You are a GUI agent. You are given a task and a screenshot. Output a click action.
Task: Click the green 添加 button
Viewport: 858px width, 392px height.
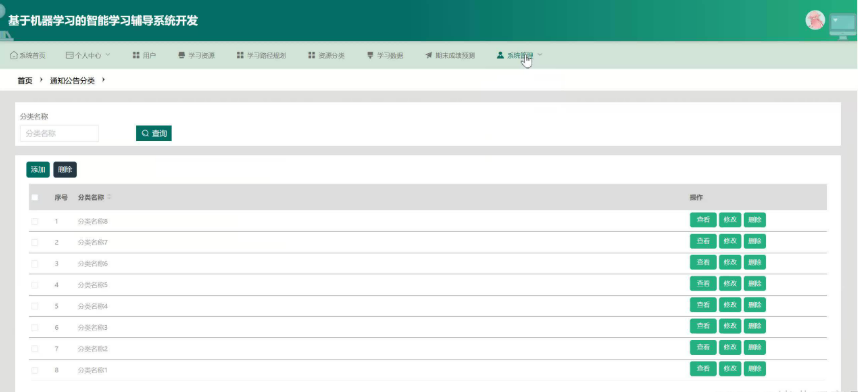click(38, 170)
